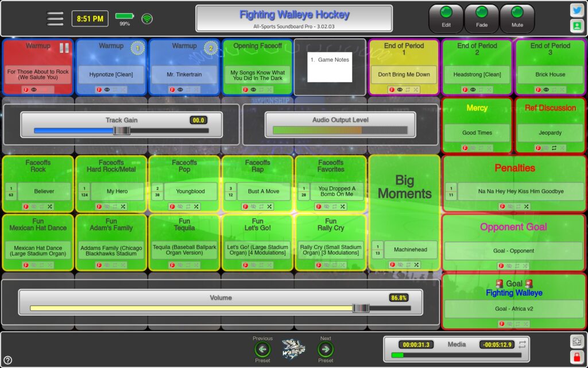Click the Walleye team logo at bottom center
The height and width of the screenshot is (368, 588).
pyautogui.click(x=292, y=348)
